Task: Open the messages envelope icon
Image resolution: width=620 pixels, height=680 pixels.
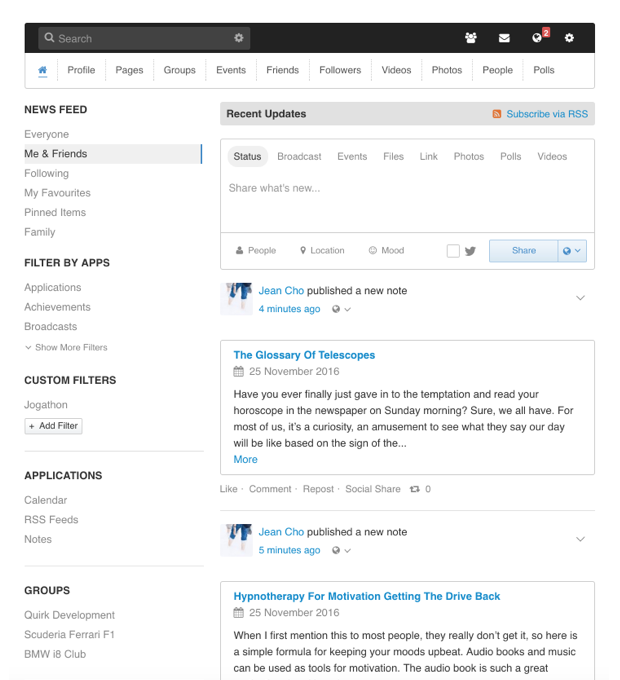Action: coord(504,38)
